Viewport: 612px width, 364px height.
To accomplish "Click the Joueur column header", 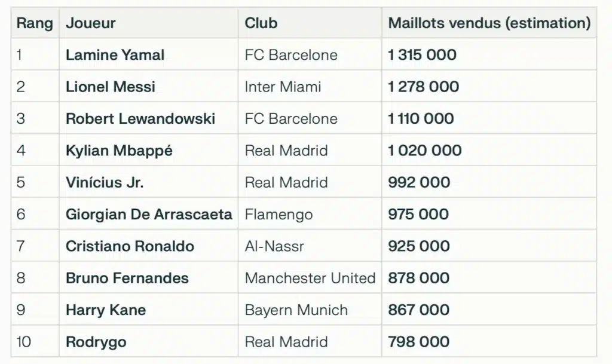I will pyautogui.click(x=91, y=23).
